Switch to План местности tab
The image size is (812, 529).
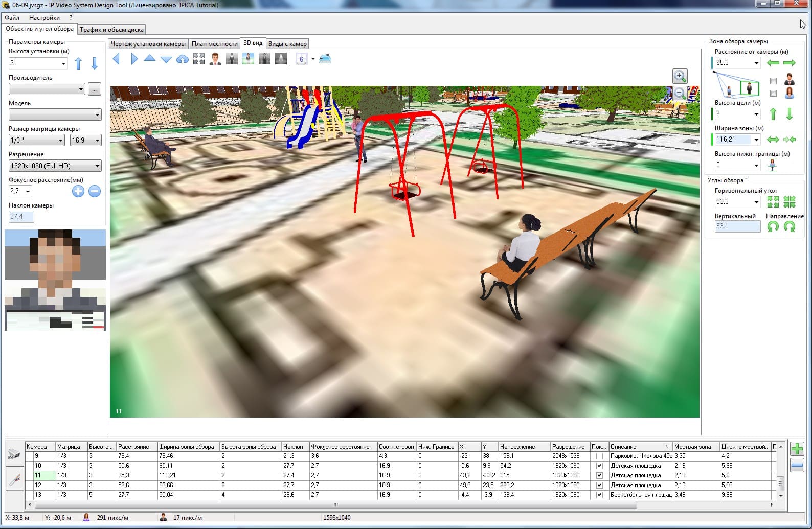(x=215, y=44)
